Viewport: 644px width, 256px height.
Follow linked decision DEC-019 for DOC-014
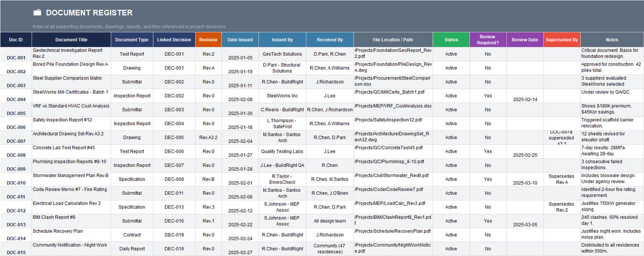[174, 235]
